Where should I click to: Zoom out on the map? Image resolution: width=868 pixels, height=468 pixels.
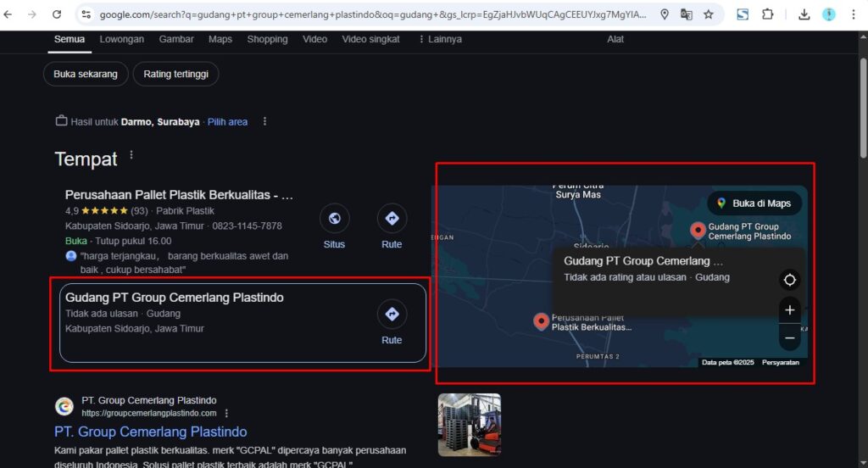point(789,337)
